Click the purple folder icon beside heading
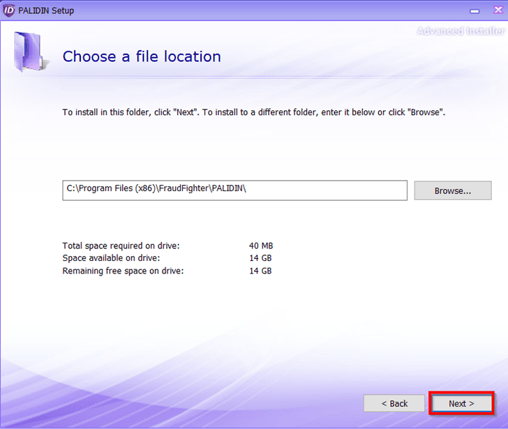 pyautogui.click(x=30, y=51)
